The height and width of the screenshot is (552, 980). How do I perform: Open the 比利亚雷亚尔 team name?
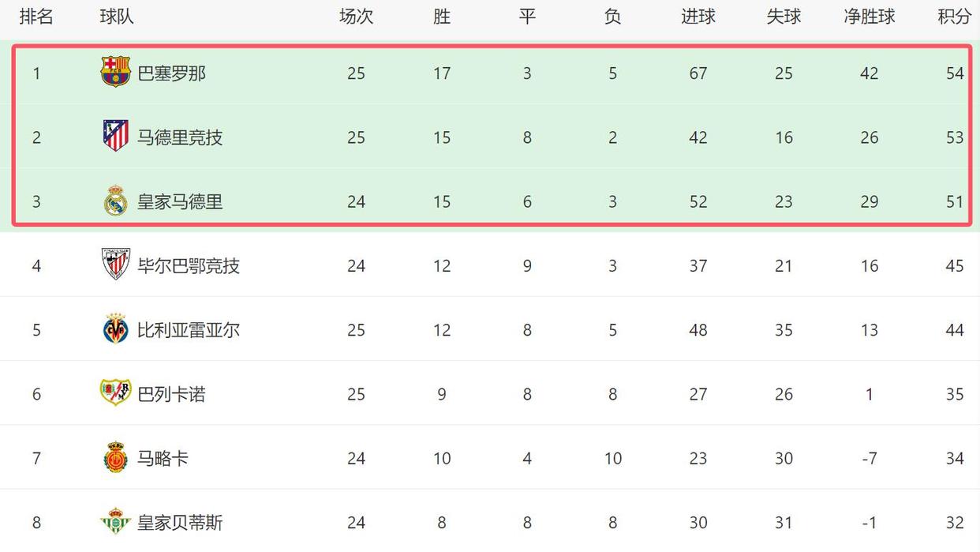point(189,330)
